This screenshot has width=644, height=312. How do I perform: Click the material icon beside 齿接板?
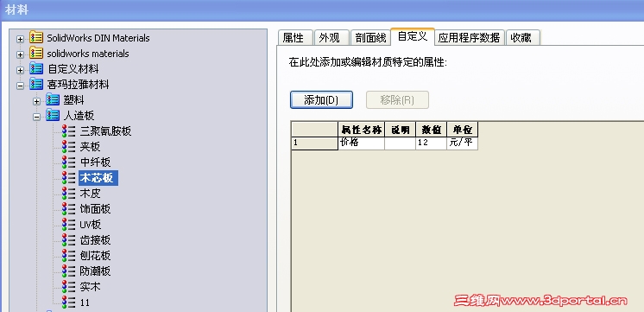coord(68,240)
